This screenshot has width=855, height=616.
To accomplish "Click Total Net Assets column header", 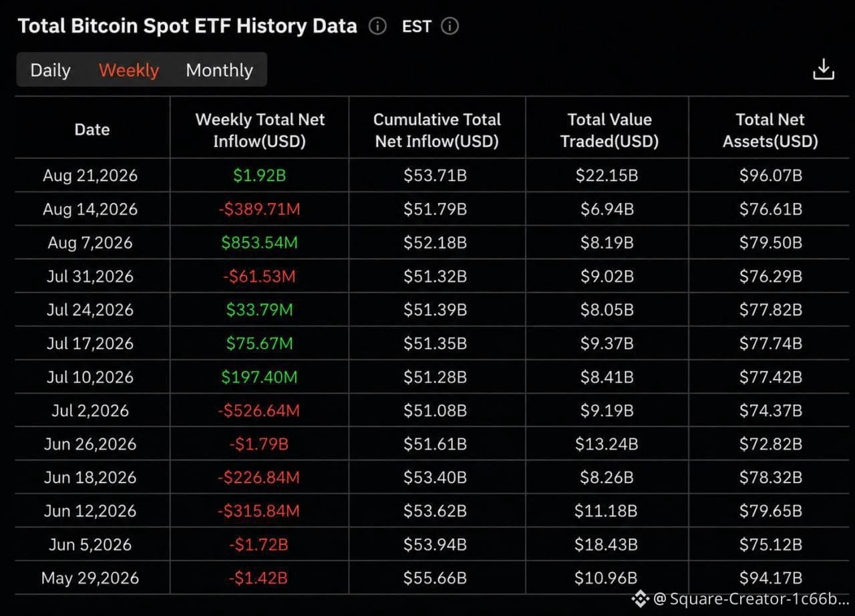I will [770, 130].
